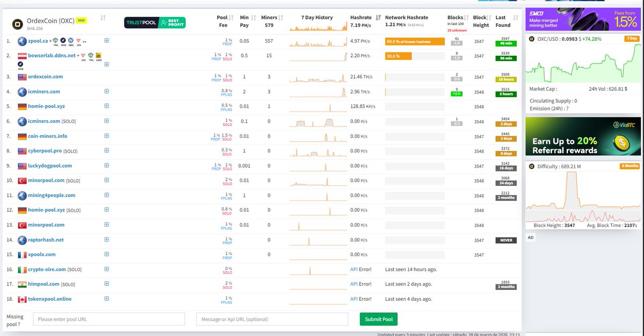Expand details for the himpool.com row
The width and height of the screenshot is (644, 336).
(106, 284)
